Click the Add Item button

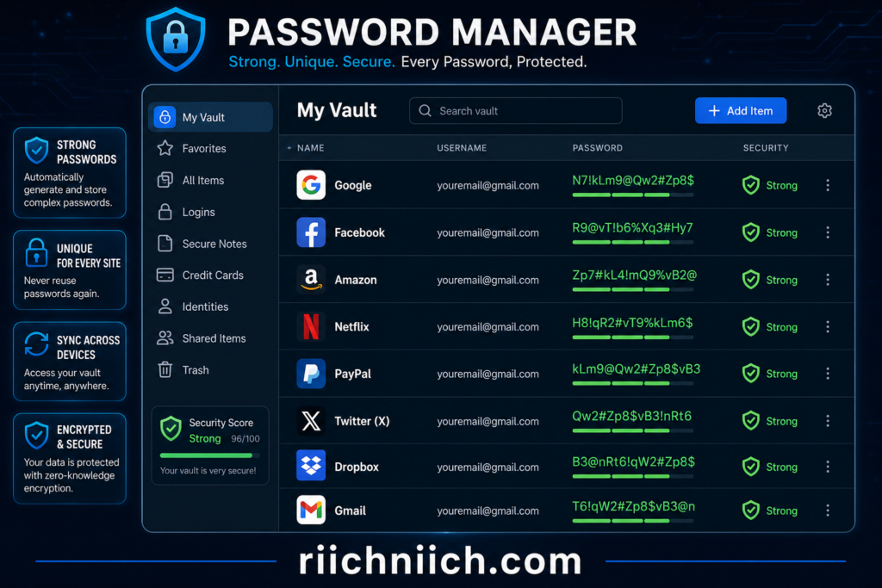coord(740,111)
